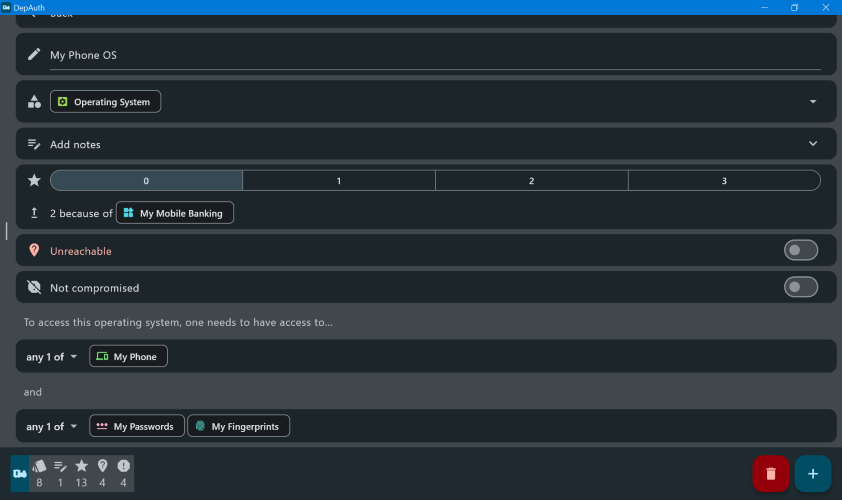Click the apps grid icon in My Mobile Banking chip
Image resolution: width=842 pixels, height=500 pixels.
tap(128, 213)
